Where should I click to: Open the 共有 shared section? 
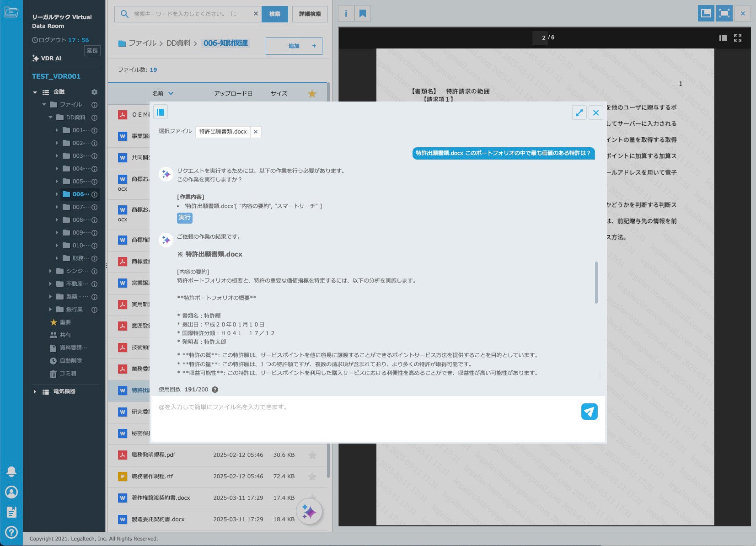pos(61,335)
